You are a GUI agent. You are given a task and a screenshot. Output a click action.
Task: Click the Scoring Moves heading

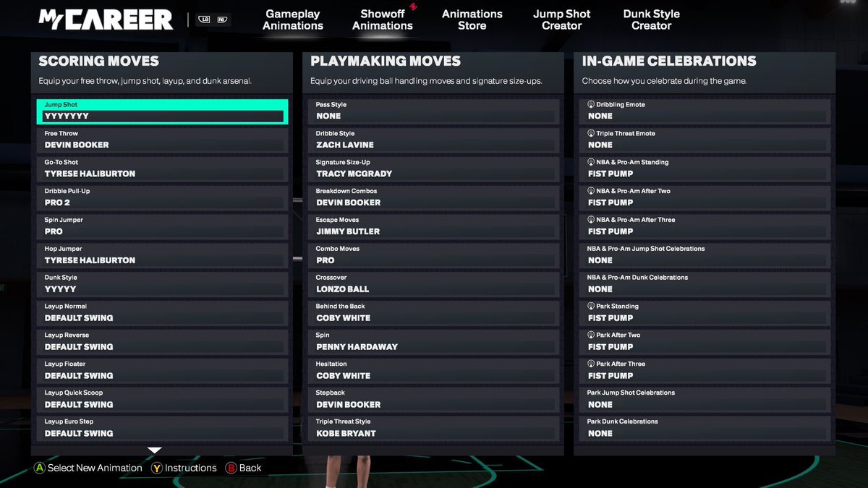tap(98, 61)
